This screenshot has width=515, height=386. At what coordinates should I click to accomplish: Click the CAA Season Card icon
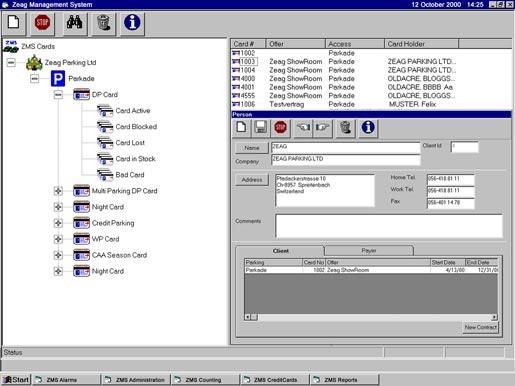[x=81, y=255]
